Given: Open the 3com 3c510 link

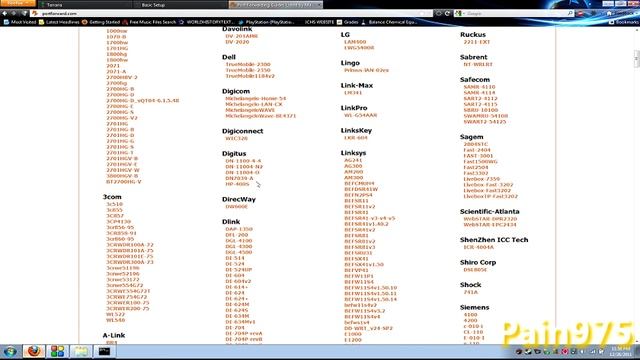Looking at the screenshot, I should [x=114, y=204].
